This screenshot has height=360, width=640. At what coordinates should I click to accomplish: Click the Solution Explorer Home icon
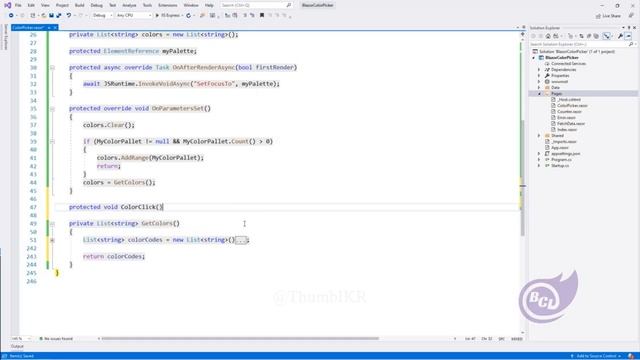(x=548, y=36)
